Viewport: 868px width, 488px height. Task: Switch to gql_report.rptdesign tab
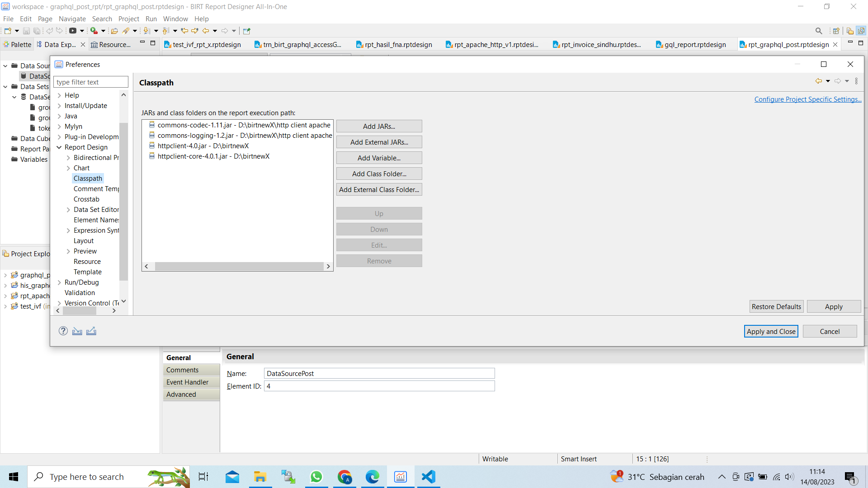point(691,44)
